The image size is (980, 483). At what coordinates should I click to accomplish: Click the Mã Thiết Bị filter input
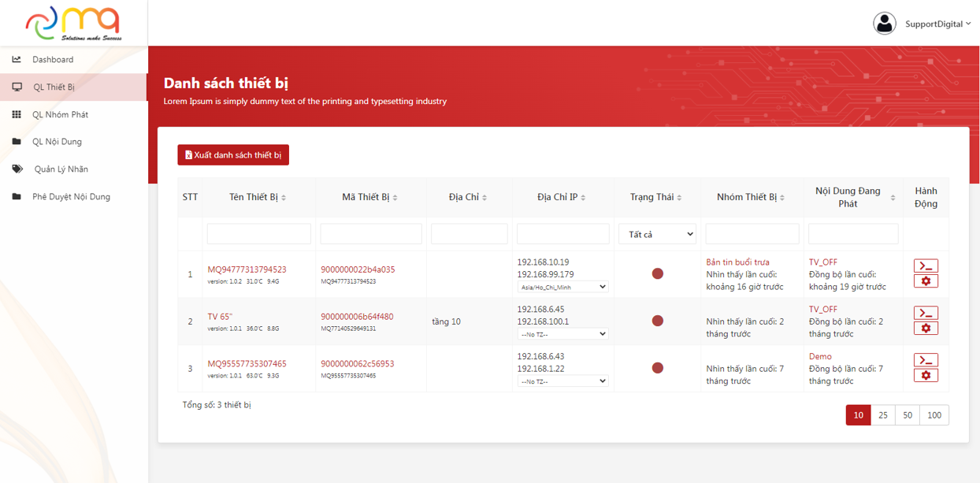tap(371, 234)
